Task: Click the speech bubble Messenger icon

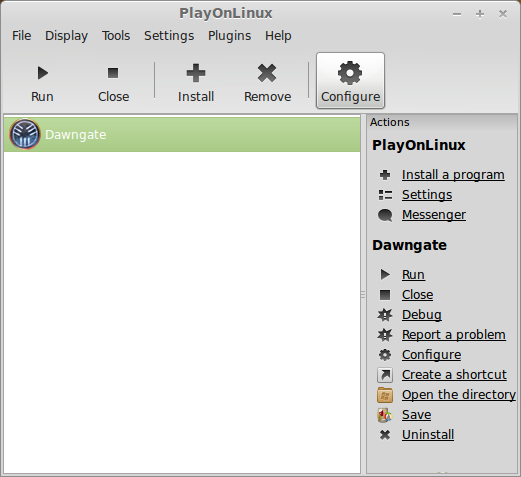Action: (385, 215)
